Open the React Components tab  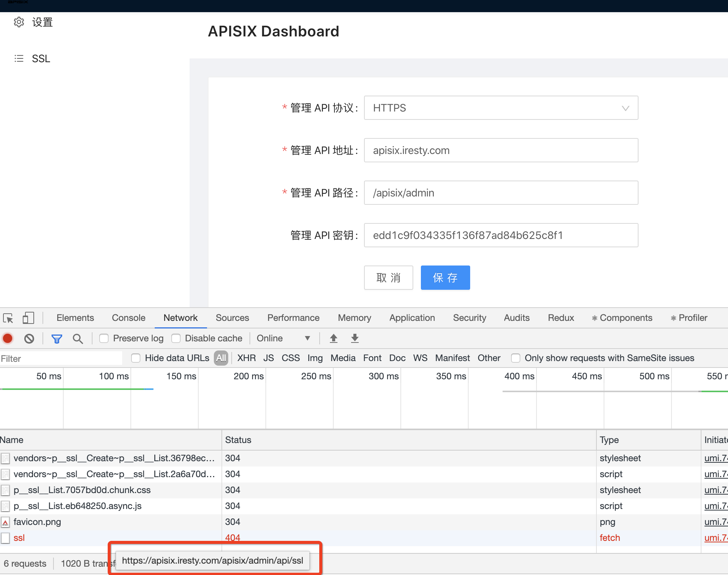(x=622, y=318)
